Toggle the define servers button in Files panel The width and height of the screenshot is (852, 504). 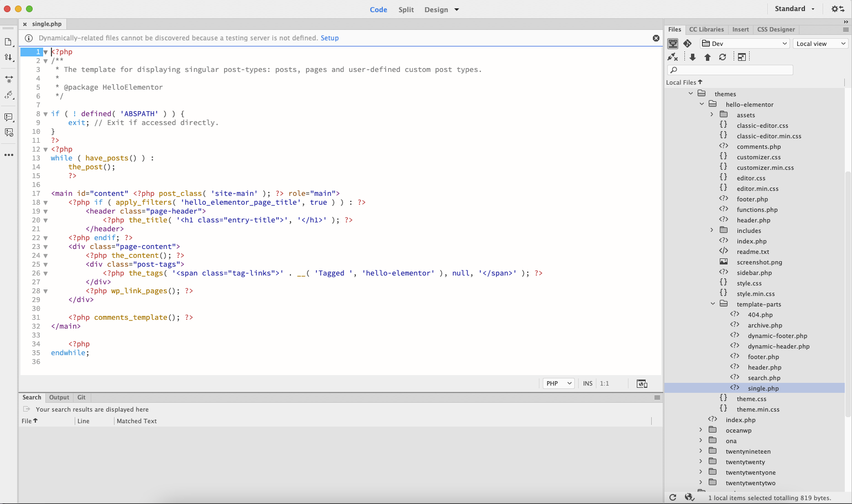(x=673, y=44)
